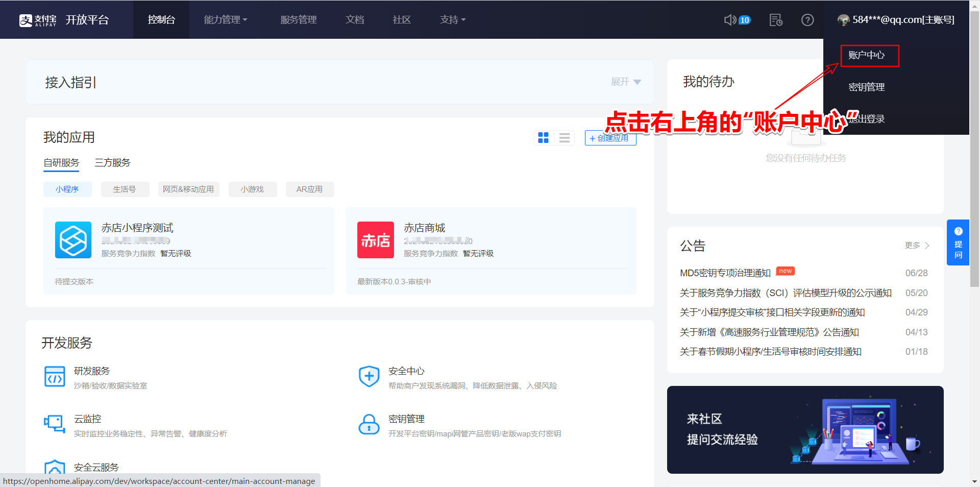Screen dimensions: 980x487
Task: Click the new badge beside MD5 notice
Action: 786,271
